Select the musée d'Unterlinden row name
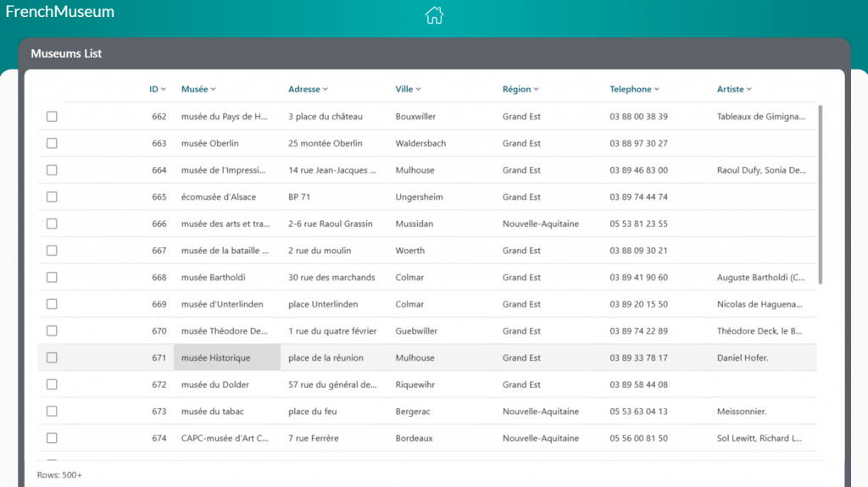Viewport: 868px width, 487px height. coord(221,305)
